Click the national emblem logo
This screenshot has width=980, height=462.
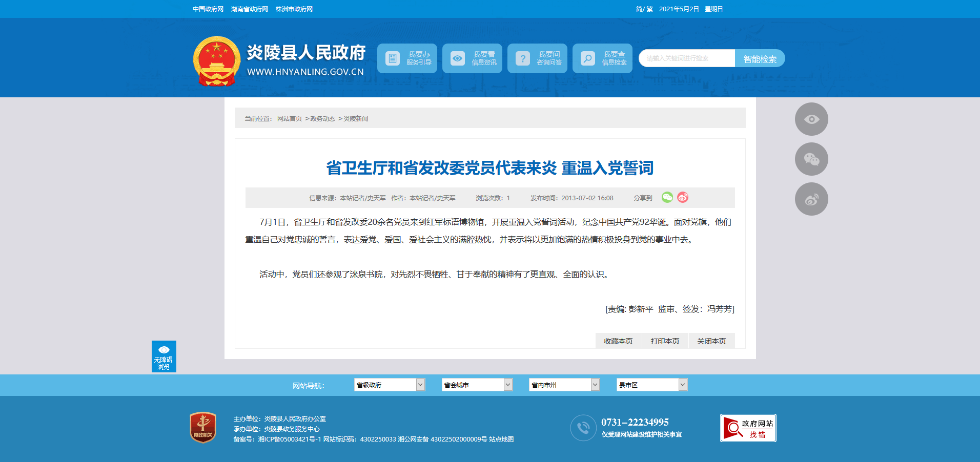(x=217, y=61)
